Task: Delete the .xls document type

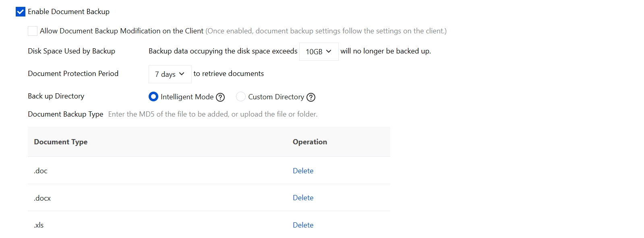Action: point(303,225)
